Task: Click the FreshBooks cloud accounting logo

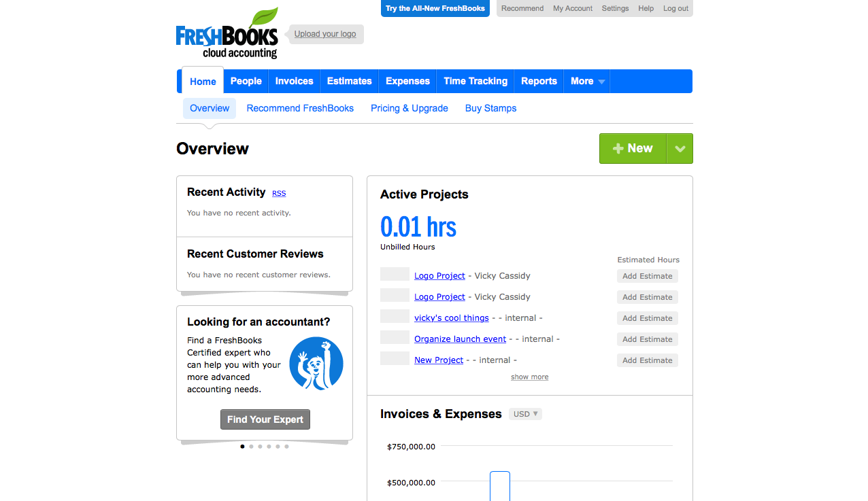Action: [x=227, y=34]
